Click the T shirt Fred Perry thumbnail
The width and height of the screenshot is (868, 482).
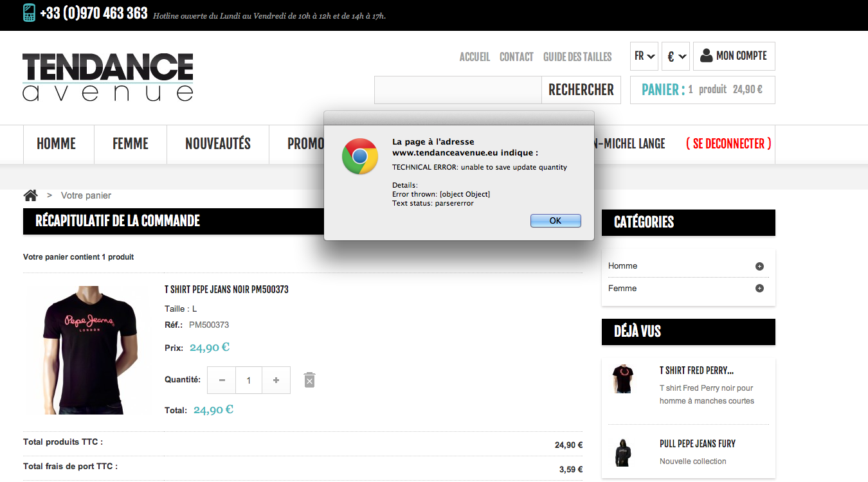[x=623, y=379]
